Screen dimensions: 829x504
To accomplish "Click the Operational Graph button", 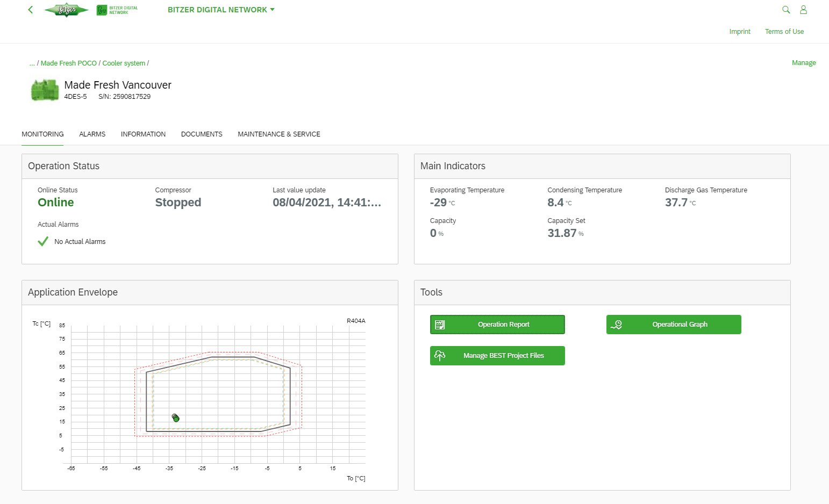I will (x=674, y=325).
